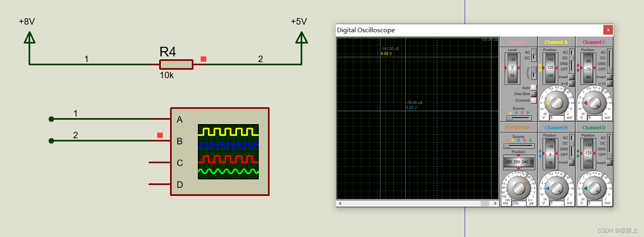644x237 pixels.
Task: Click the +5V power terminal arrow
Action: 301,37
